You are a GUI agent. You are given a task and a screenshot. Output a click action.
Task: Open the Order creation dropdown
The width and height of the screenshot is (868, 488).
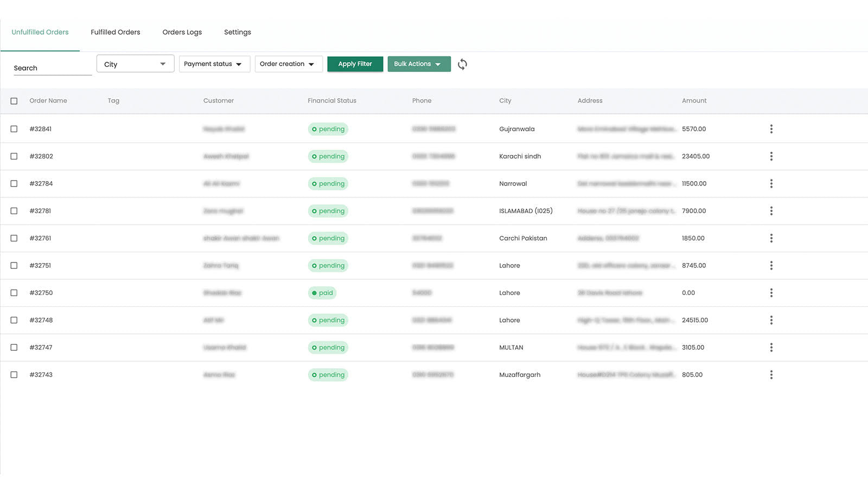click(288, 64)
